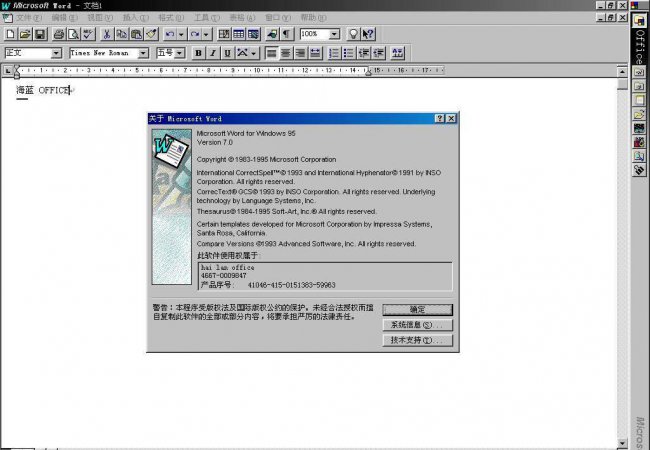The image size is (650, 450).
Task: Click the Copy icon
Action: 121,34
